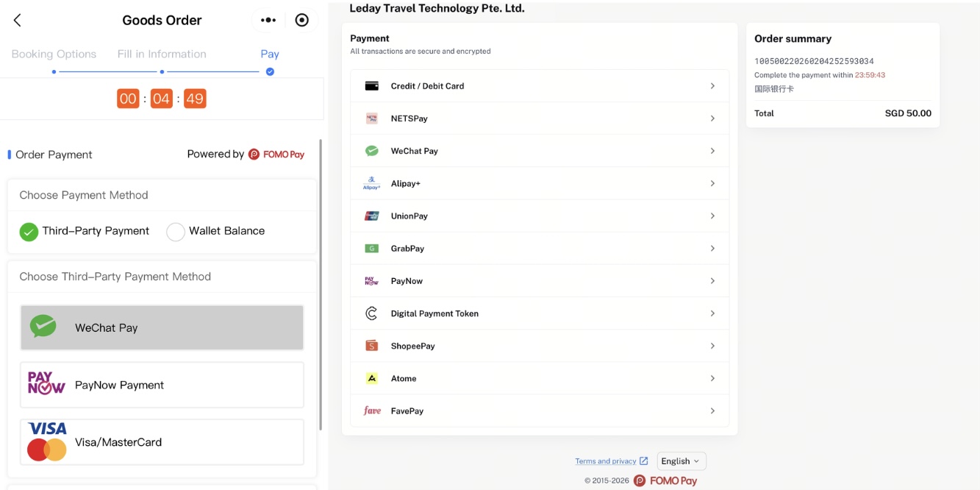Click the Pay step checkmark progress marker

coord(270,71)
